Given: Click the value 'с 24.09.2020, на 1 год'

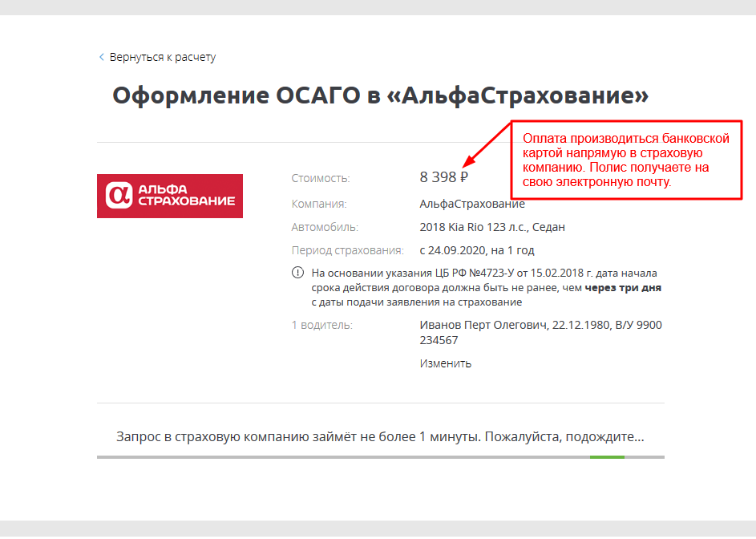Looking at the screenshot, I should [477, 250].
